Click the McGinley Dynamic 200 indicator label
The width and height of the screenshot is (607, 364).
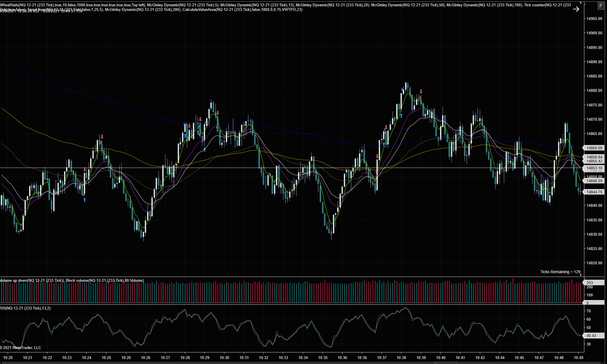click(143, 10)
